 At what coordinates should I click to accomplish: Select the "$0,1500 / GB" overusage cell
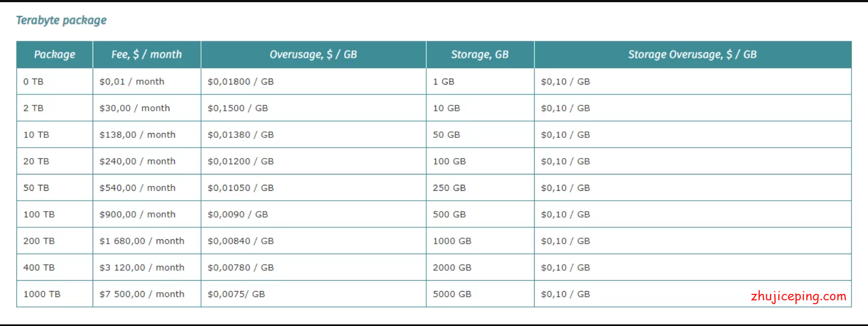[x=238, y=108]
